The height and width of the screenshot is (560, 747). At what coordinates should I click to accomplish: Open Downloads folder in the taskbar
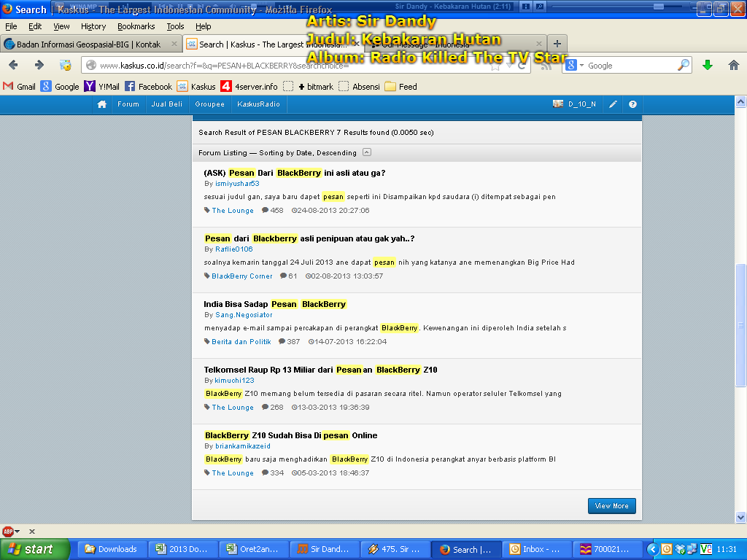111,549
